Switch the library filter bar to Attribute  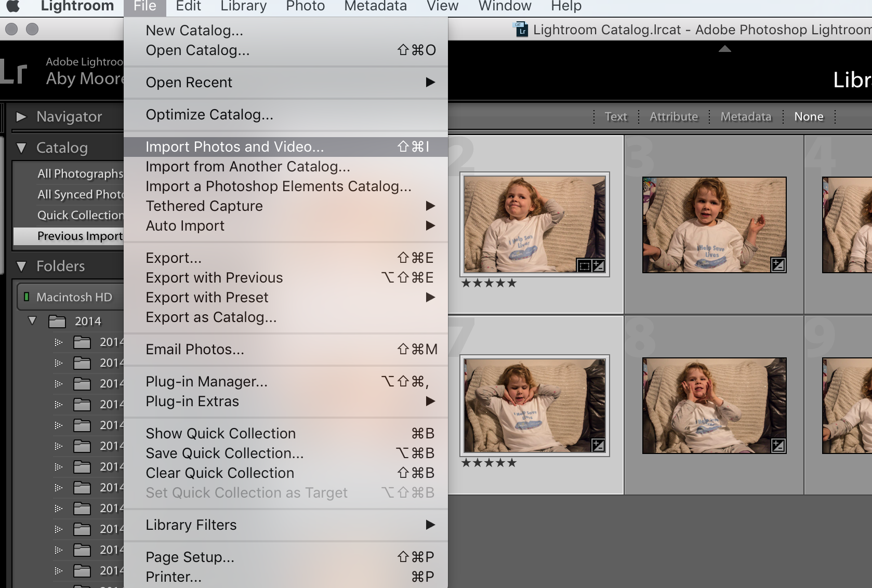pyautogui.click(x=673, y=117)
